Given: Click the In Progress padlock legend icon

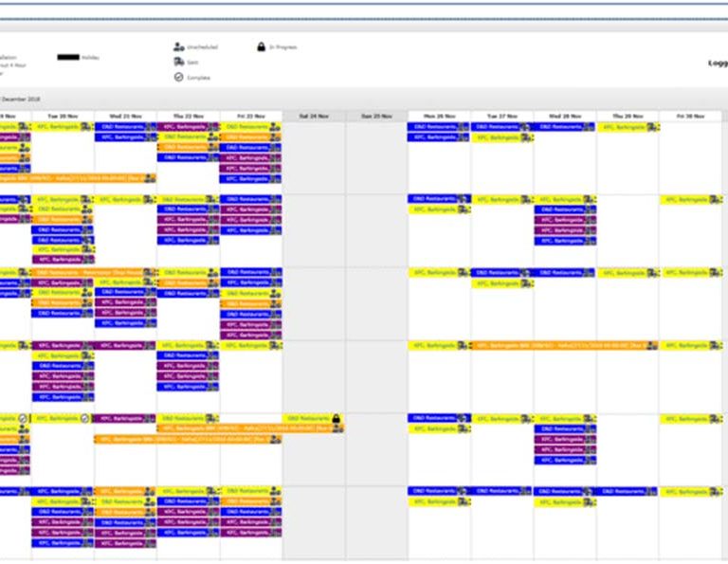Looking at the screenshot, I should pyautogui.click(x=261, y=46).
